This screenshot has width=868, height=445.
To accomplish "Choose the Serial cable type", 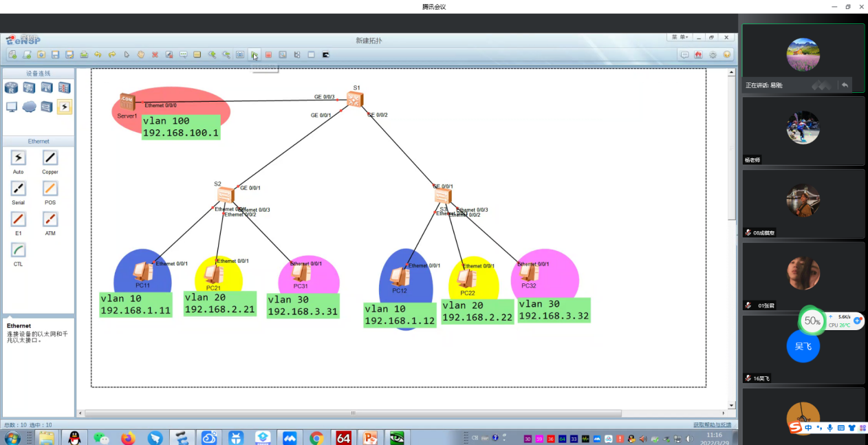I will pyautogui.click(x=19, y=188).
